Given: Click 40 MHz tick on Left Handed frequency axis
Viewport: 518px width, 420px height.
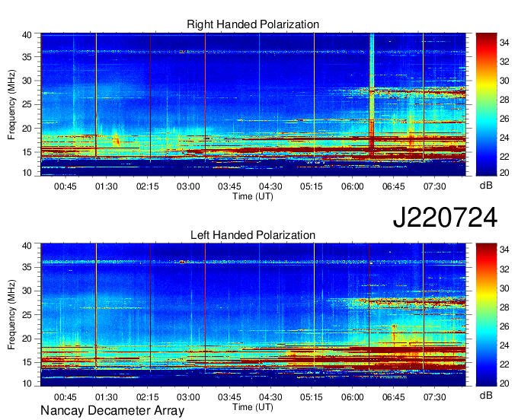Looking at the screenshot, I should click(x=27, y=246).
